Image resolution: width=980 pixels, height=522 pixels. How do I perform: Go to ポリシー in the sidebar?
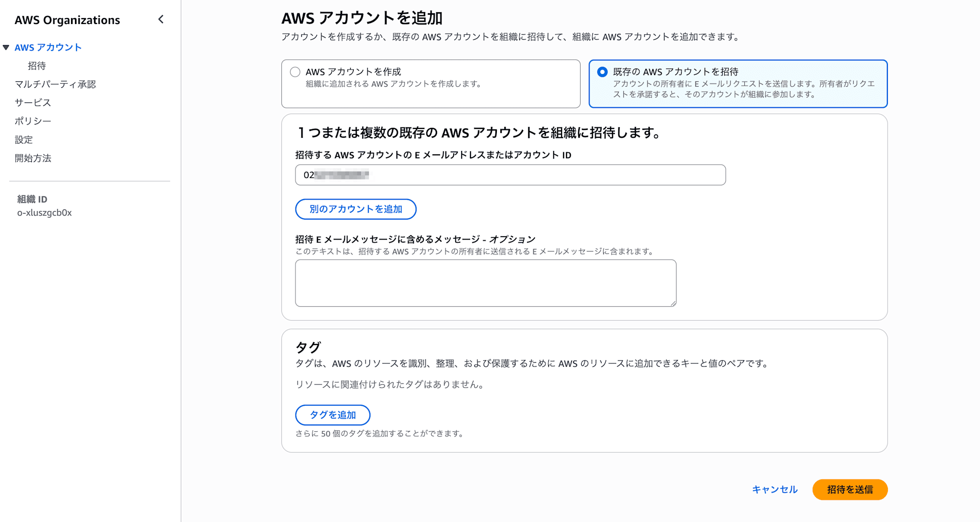click(x=33, y=121)
